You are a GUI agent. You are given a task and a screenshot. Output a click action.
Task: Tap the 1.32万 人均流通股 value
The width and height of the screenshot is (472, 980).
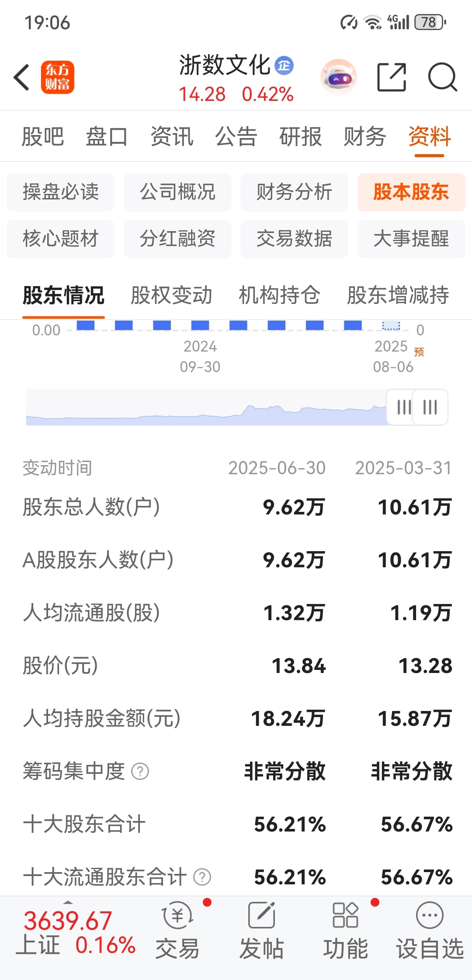pyautogui.click(x=294, y=613)
